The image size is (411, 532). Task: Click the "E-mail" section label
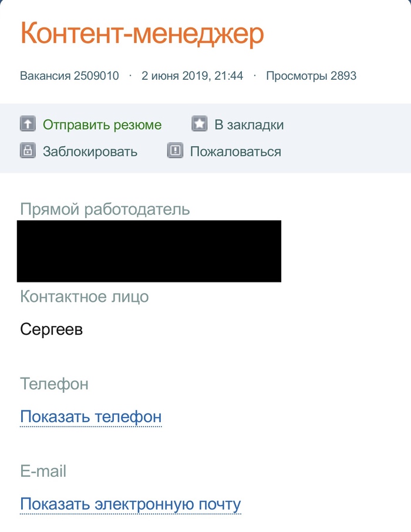point(43,471)
